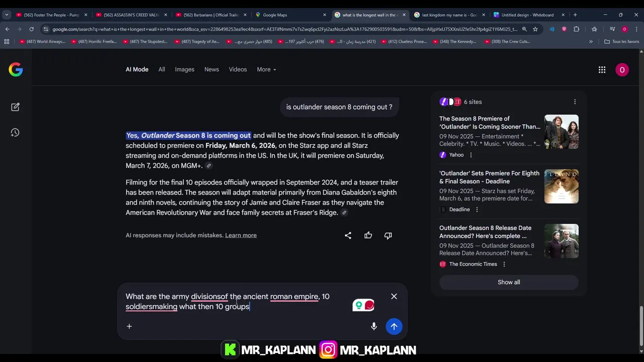Switch to the Images tab
Viewport: 644px width, 362px height.
tap(185, 69)
